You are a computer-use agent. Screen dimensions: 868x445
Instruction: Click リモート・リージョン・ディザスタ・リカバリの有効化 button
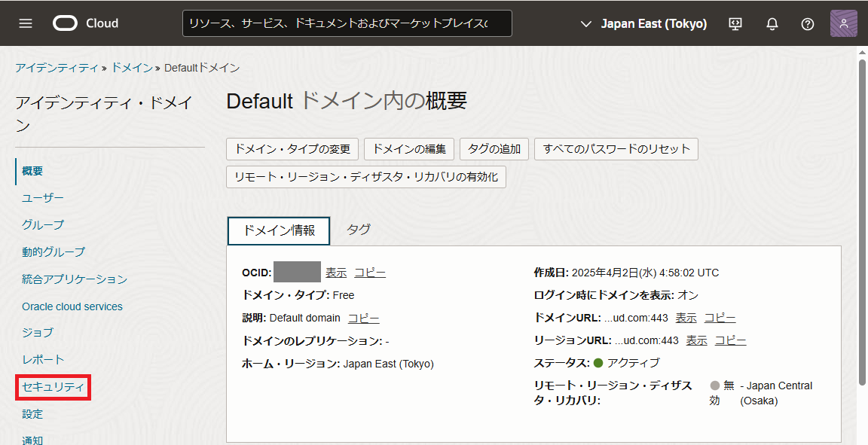(366, 176)
